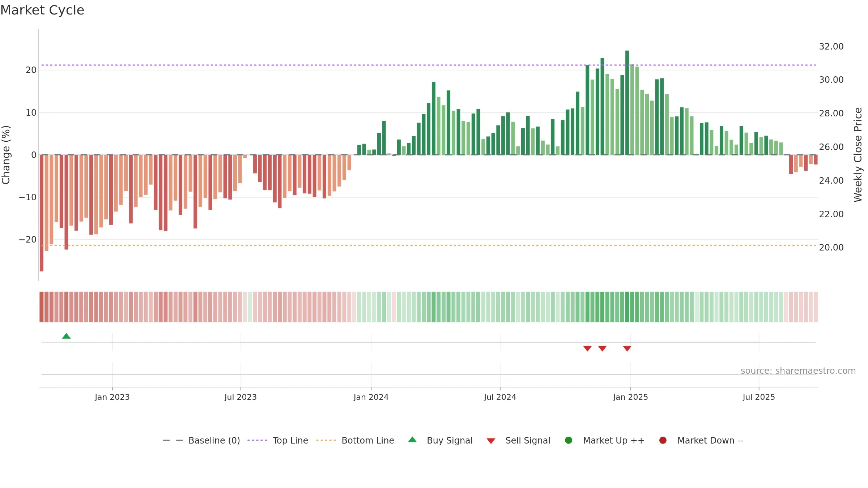
Task: Click the 24.00 price axis tick
Action: [831, 180]
